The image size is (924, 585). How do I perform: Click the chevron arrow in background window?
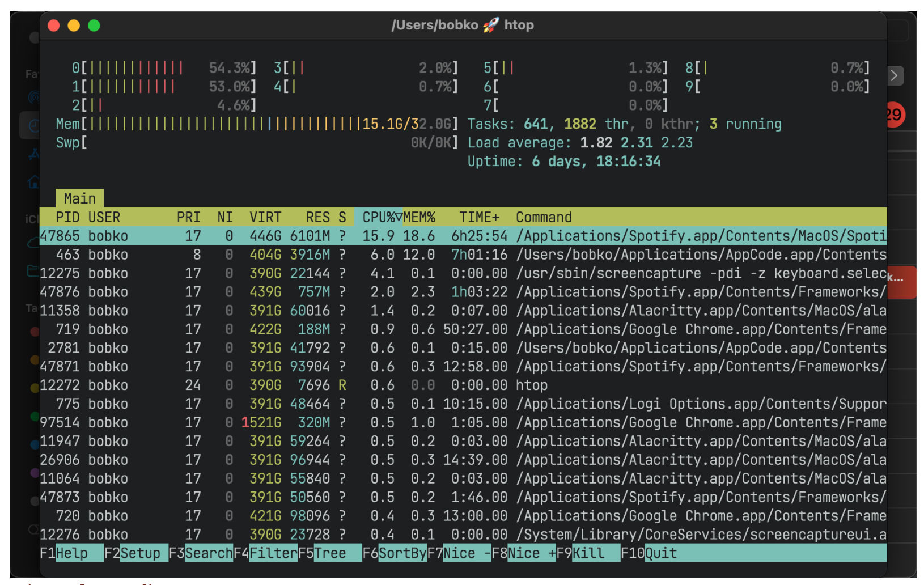[895, 75]
